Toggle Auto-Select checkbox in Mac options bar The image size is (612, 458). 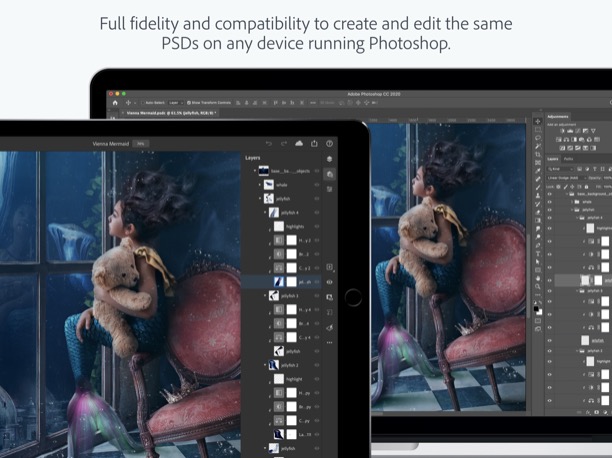tap(143, 103)
